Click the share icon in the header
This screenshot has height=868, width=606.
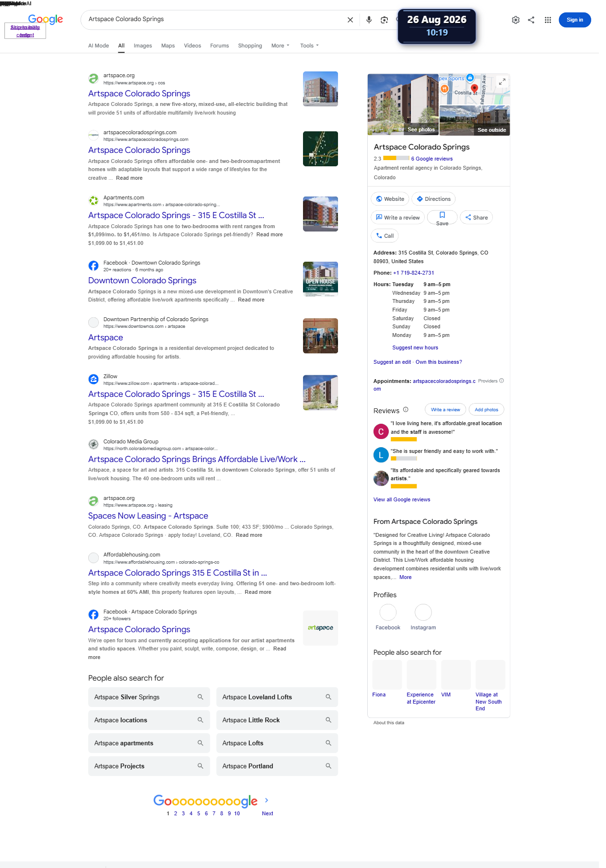531,20
